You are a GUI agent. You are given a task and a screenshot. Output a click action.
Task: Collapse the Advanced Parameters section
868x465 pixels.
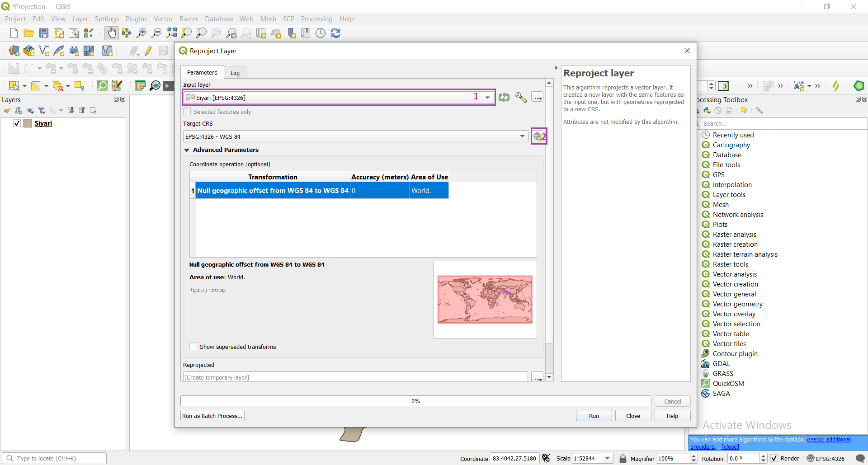(187, 150)
